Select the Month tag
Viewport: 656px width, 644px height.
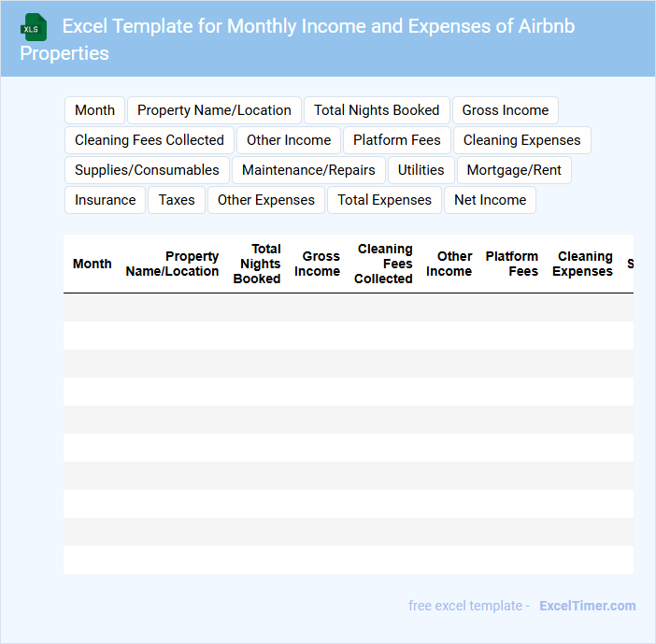coord(94,110)
